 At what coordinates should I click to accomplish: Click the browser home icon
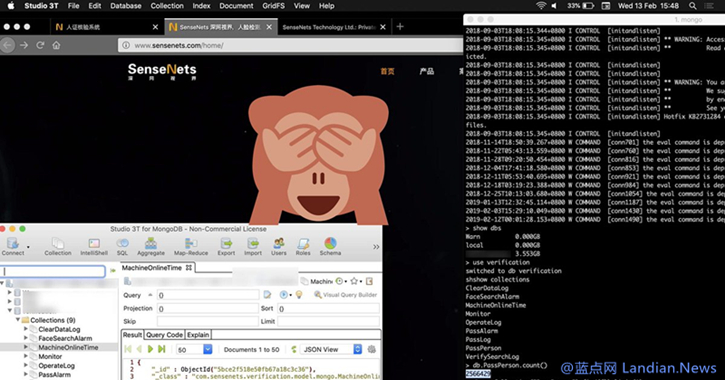coord(56,45)
